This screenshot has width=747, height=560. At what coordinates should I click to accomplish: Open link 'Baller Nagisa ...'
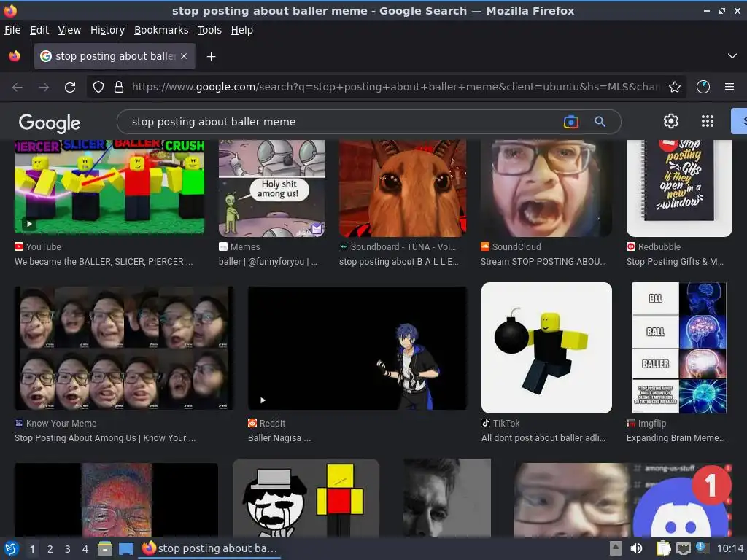tap(279, 438)
